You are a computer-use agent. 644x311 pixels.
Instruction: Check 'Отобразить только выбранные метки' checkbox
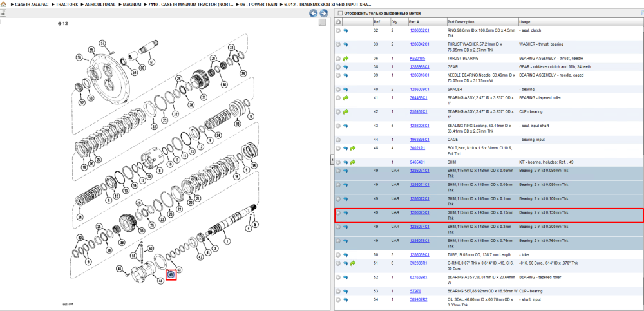point(339,13)
